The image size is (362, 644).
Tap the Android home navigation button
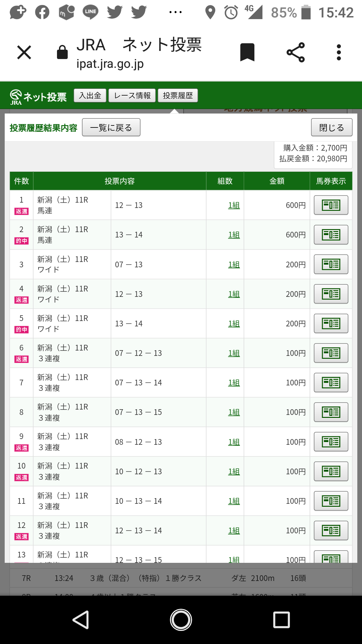[181, 620]
